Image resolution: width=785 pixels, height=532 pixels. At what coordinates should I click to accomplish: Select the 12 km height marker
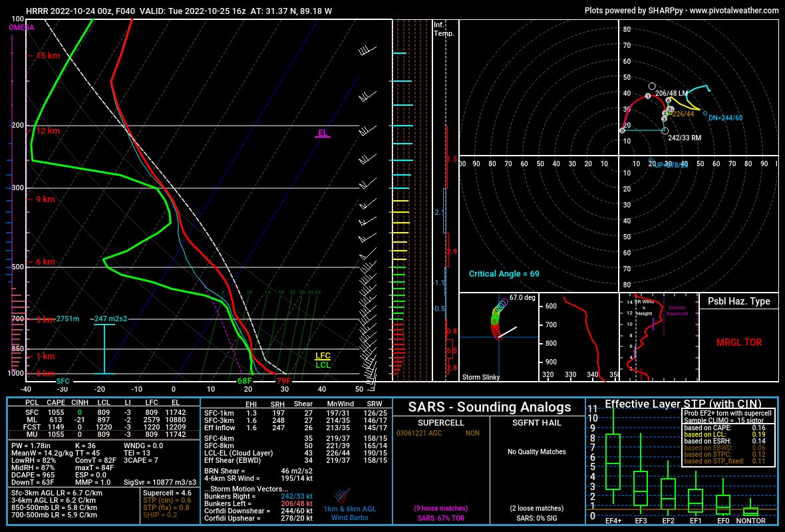pos(47,130)
